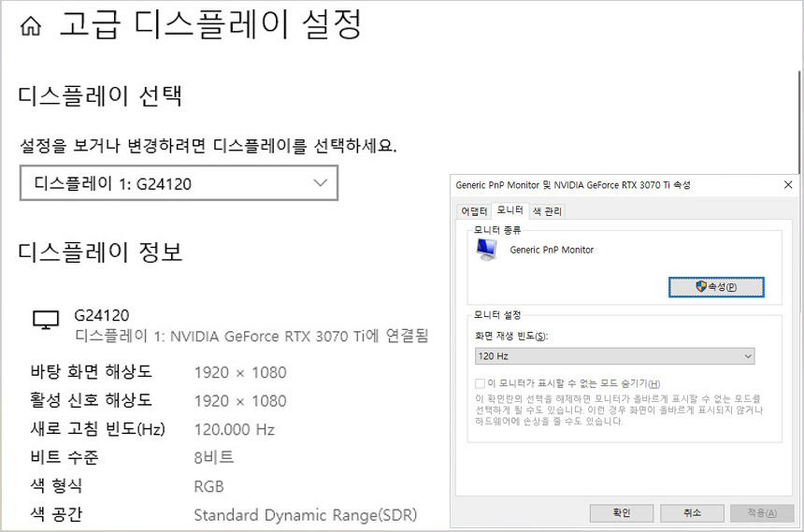The image size is (804, 532).
Task: Click the 디스플레이 정보 section heading
Action: (100, 252)
